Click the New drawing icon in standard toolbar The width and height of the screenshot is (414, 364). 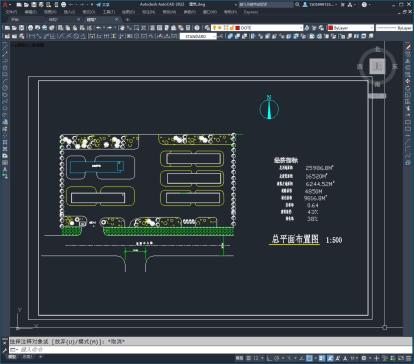[x=7, y=28]
